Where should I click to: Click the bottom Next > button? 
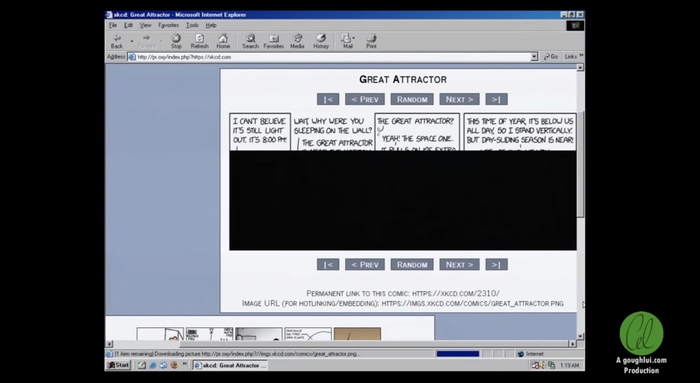[x=459, y=265]
